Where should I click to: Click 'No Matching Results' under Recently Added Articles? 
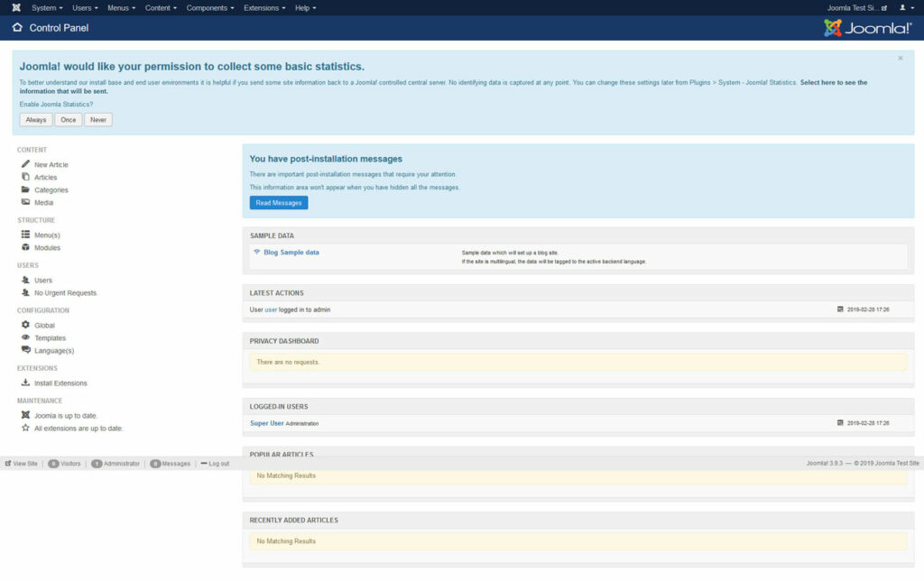286,541
